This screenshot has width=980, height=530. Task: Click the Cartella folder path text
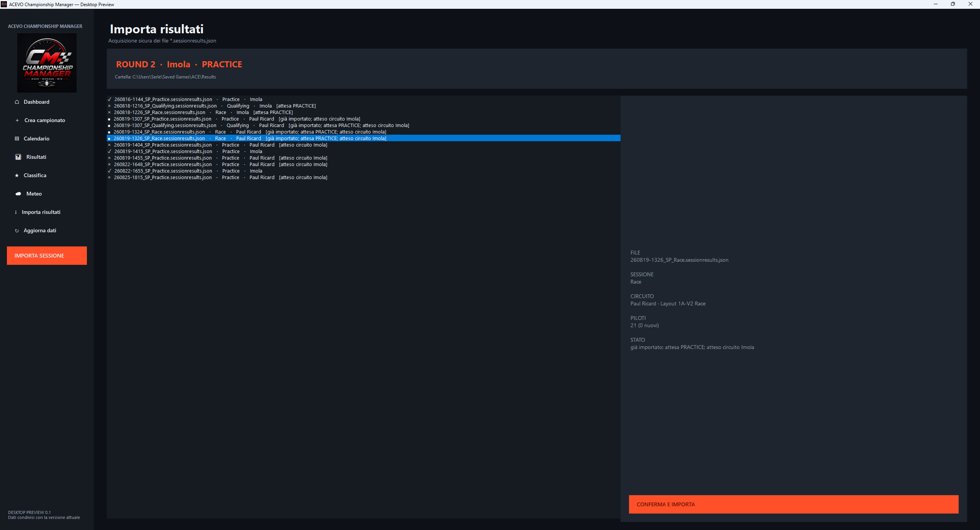tap(165, 77)
